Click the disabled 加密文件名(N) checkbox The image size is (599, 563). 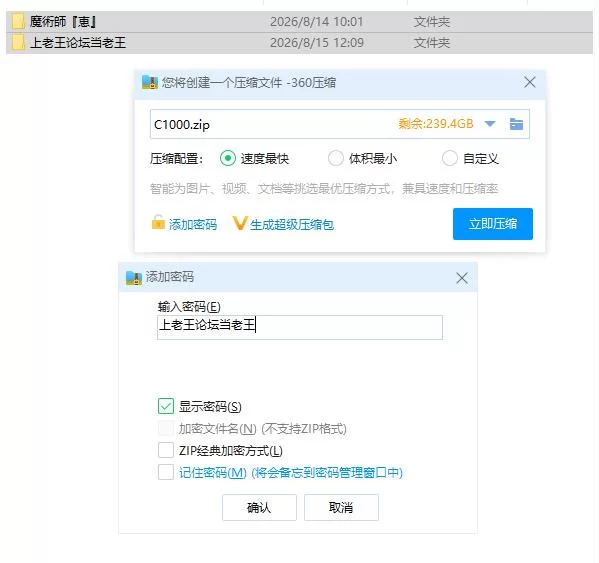[x=166, y=429]
